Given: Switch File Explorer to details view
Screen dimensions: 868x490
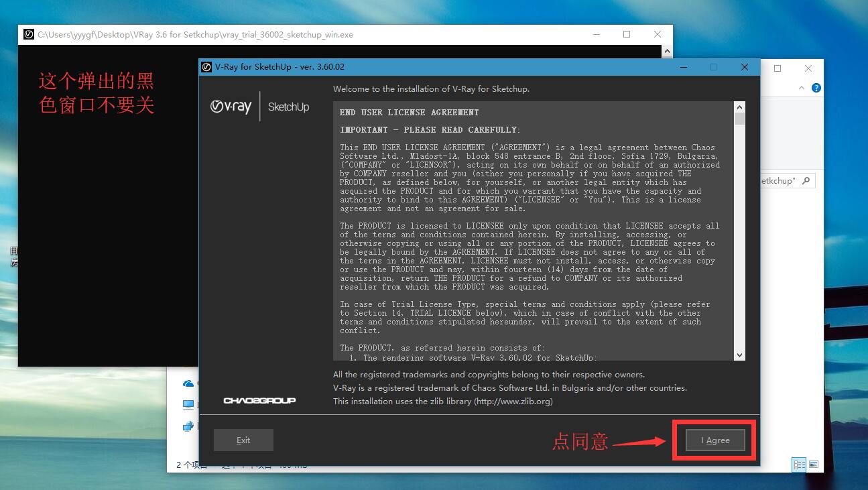Looking at the screenshot, I should pos(799,465).
